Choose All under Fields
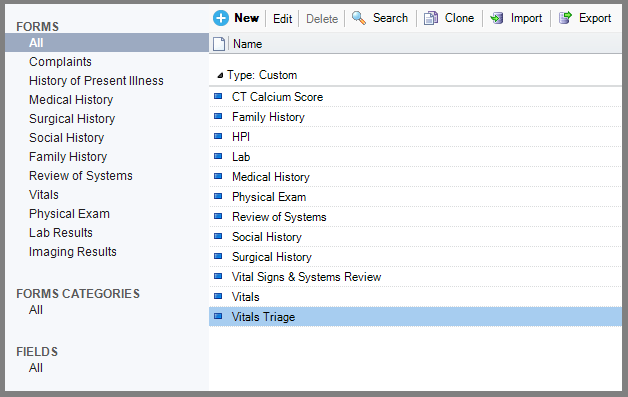This screenshot has height=397, width=628. (36, 368)
